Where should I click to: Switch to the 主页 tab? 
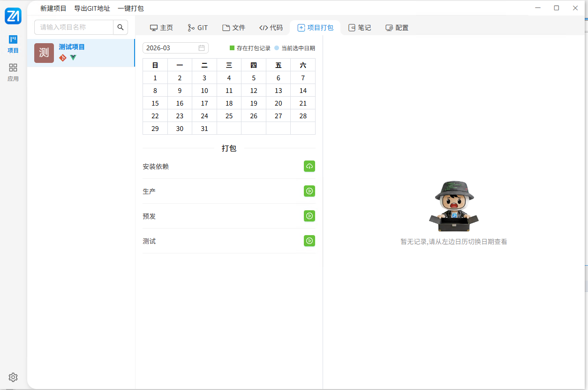point(161,27)
